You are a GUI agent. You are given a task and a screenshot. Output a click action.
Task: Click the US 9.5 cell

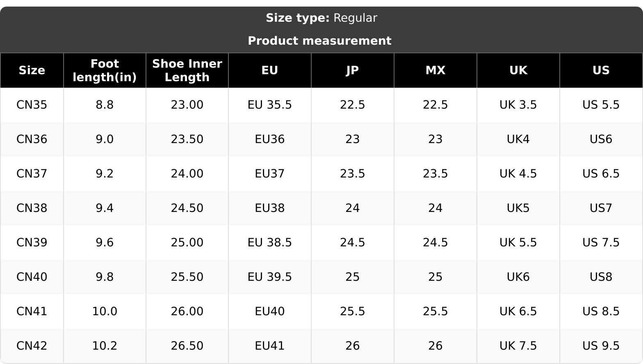(x=601, y=346)
